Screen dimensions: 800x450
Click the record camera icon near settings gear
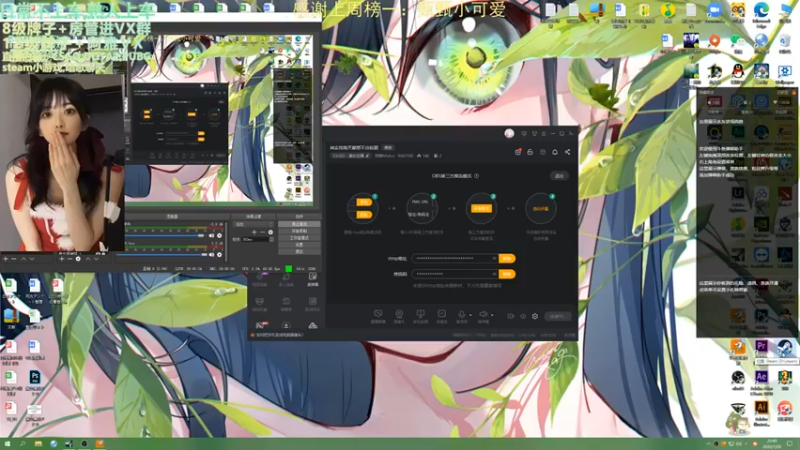pyautogui.click(x=511, y=316)
